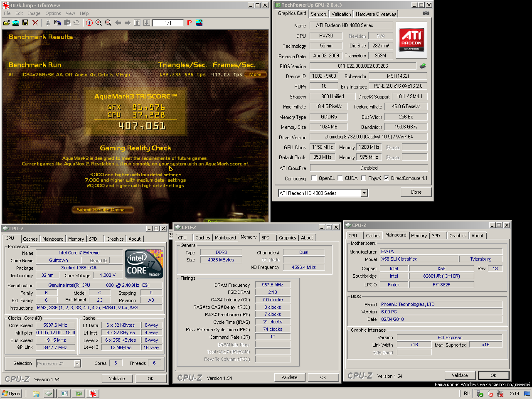Expand the GPU-Z graphics card dropdown
Image resolution: width=532 pixels, height=399 pixels.
click(x=364, y=193)
